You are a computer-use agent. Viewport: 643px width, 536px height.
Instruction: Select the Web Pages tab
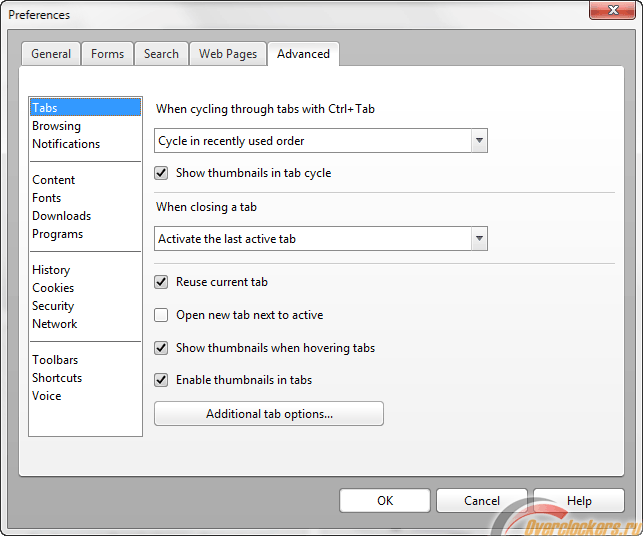228,54
